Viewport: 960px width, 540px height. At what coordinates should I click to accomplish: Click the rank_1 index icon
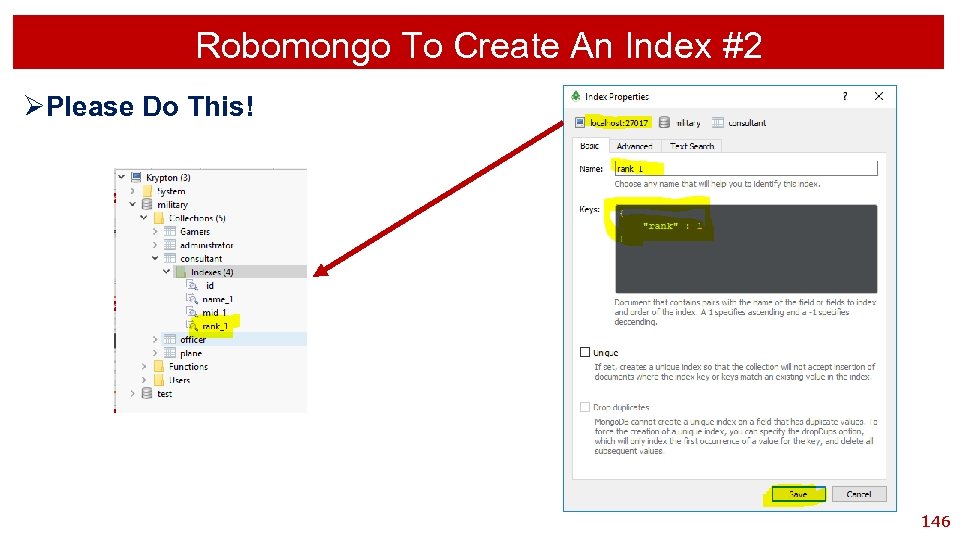(192, 326)
